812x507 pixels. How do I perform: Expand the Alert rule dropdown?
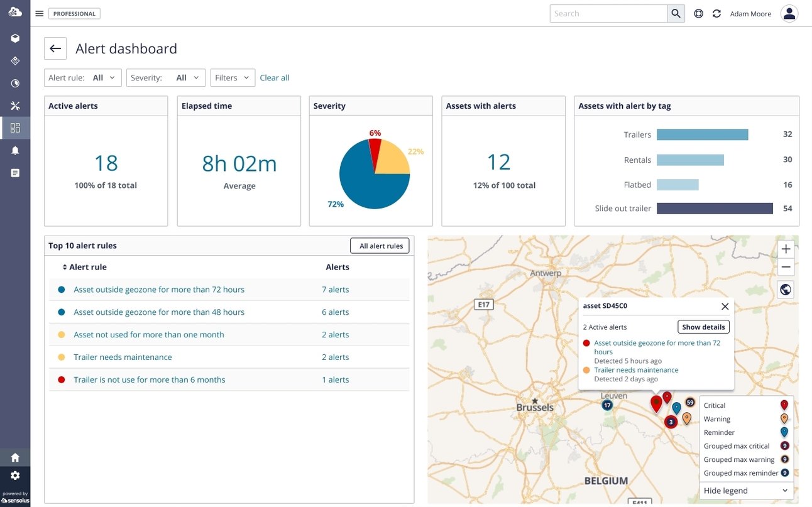click(x=82, y=78)
